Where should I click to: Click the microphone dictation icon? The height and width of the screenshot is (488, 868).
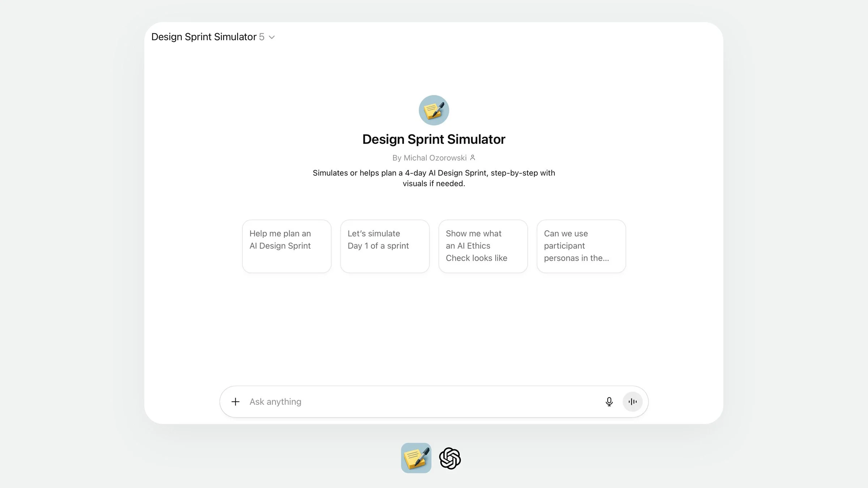[x=609, y=402]
